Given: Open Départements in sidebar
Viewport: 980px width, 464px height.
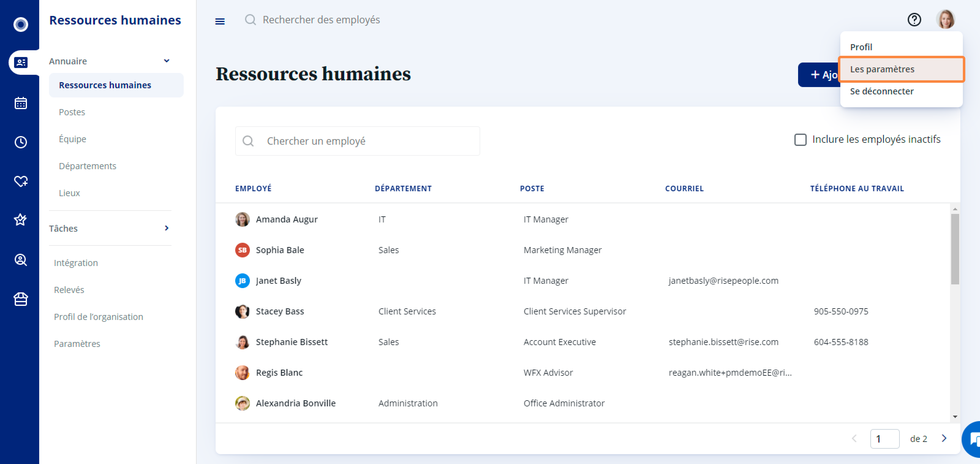Looking at the screenshot, I should (88, 166).
